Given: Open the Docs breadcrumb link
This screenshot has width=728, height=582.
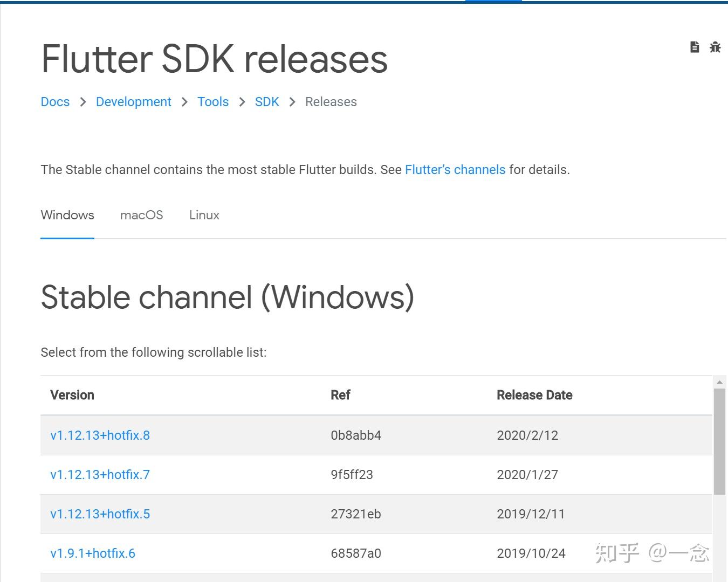Looking at the screenshot, I should 55,102.
